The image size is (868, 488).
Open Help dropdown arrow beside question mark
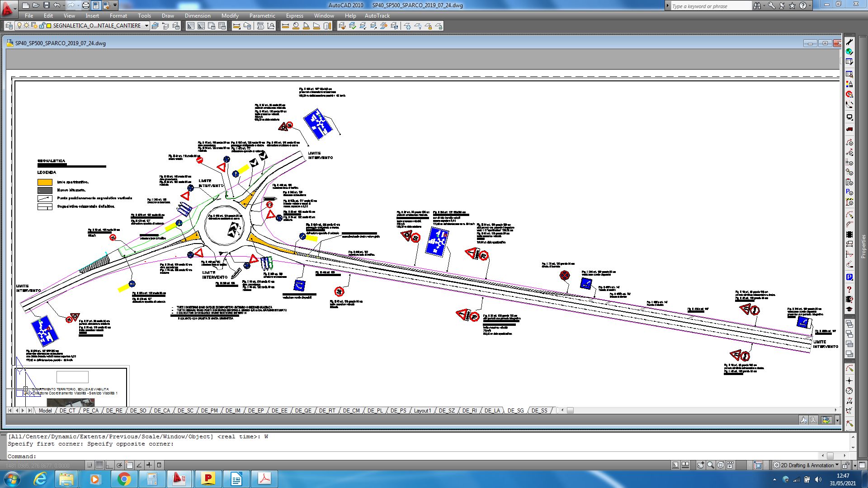[x=809, y=5]
